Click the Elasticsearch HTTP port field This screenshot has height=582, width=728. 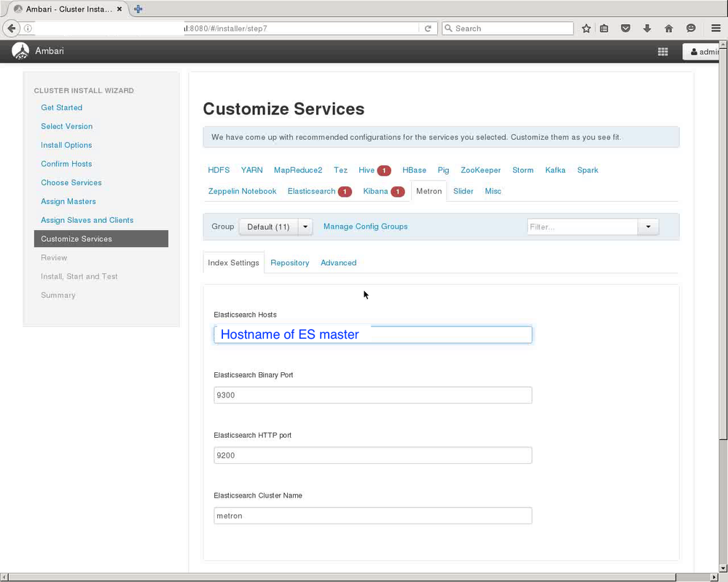tap(372, 455)
